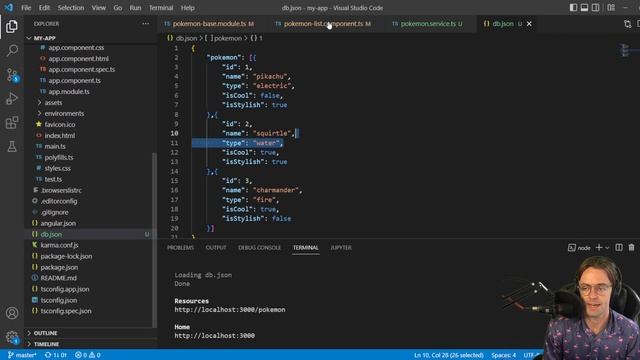Switch to the Jupyter panel tab
Screen dimensions: 640x360
click(x=341, y=248)
